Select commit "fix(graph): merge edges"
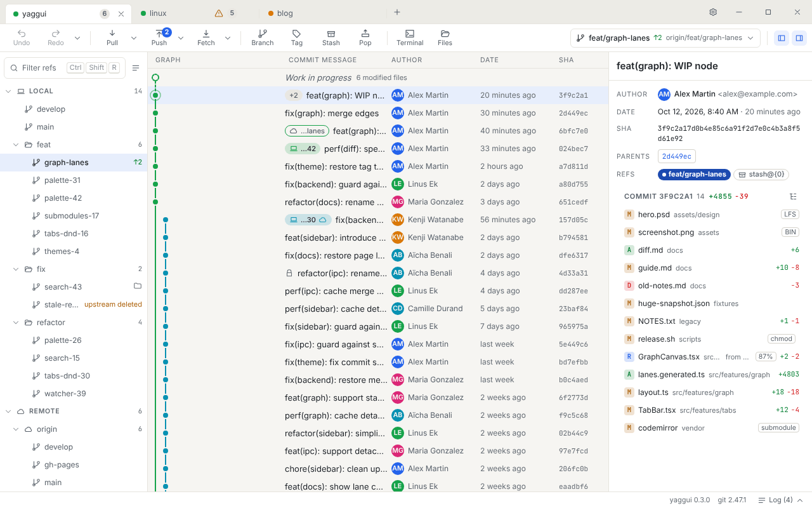812x508 pixels. (378, 113)
